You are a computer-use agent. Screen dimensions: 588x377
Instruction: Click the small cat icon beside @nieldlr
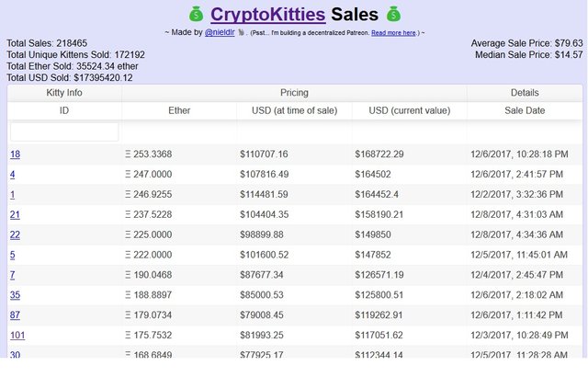(x=241, y=32)
